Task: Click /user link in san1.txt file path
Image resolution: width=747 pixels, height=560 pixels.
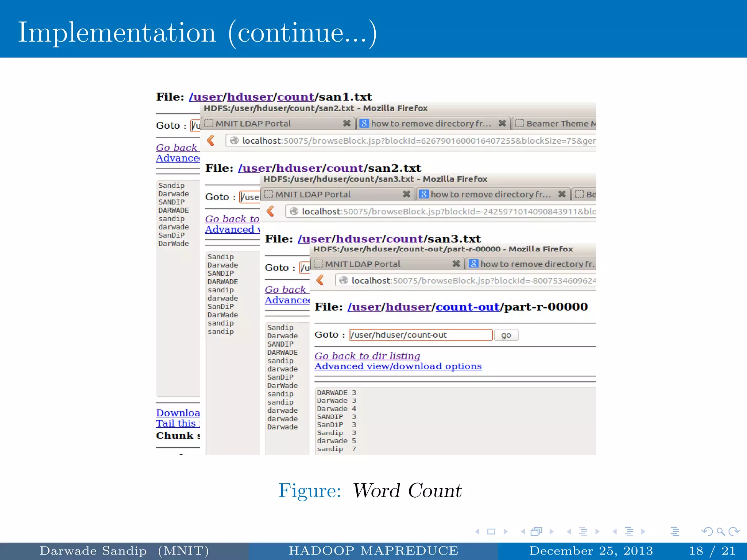Action: click(x=206, y=97)
